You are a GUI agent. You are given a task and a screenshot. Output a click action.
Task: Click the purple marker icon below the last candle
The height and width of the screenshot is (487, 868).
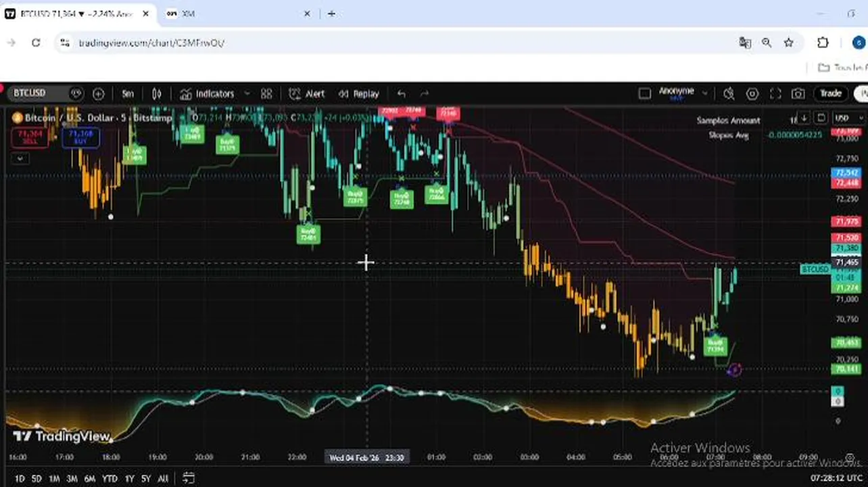735,369
